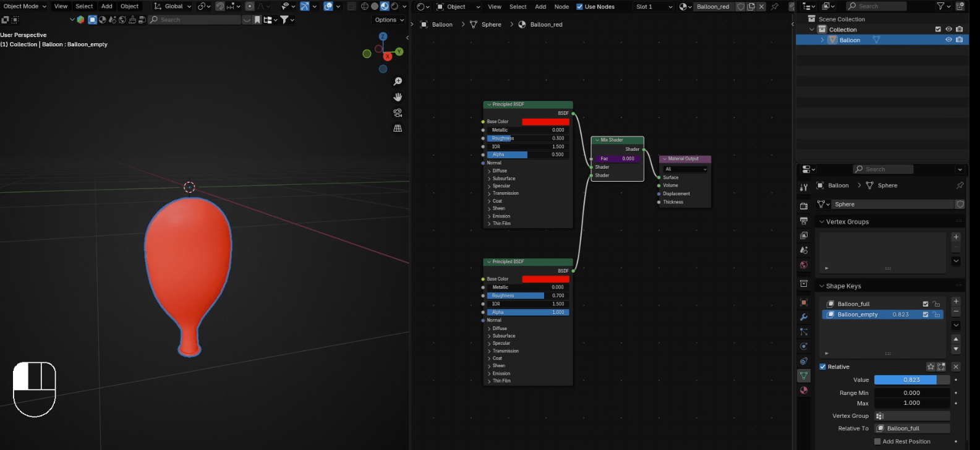This screenshot has width=980, height=450.
Task: Click the zoom magnifier icon in viewport
Action: [398, 82]
